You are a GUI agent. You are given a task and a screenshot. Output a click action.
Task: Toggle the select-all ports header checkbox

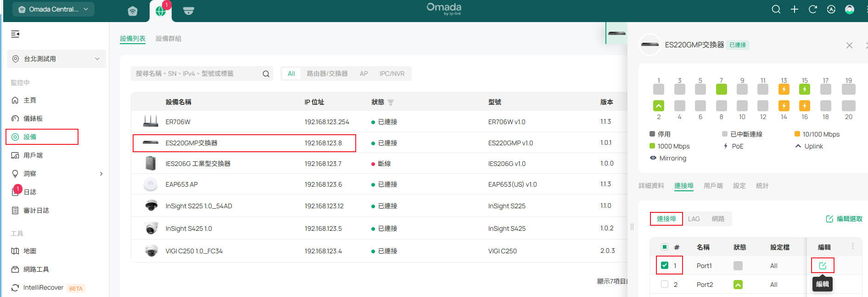click(x=665, y=247)
